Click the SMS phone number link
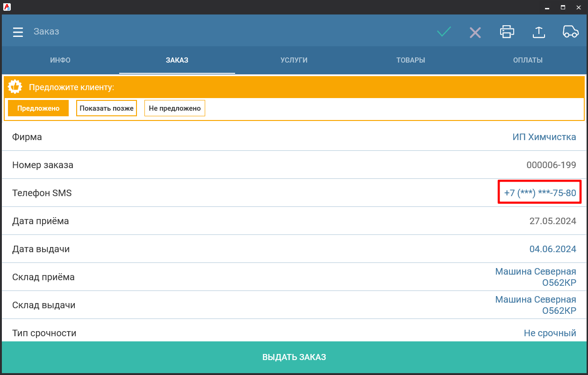 pos(540,193)
